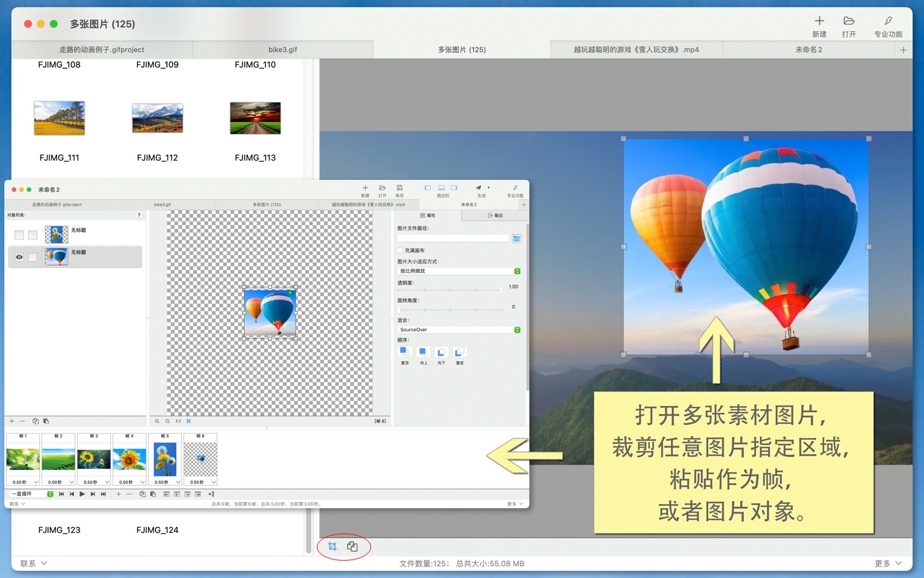Click the blue folder browse icon for image path
The height and width of the screenshot is (578, 924).
click(516, 239)
